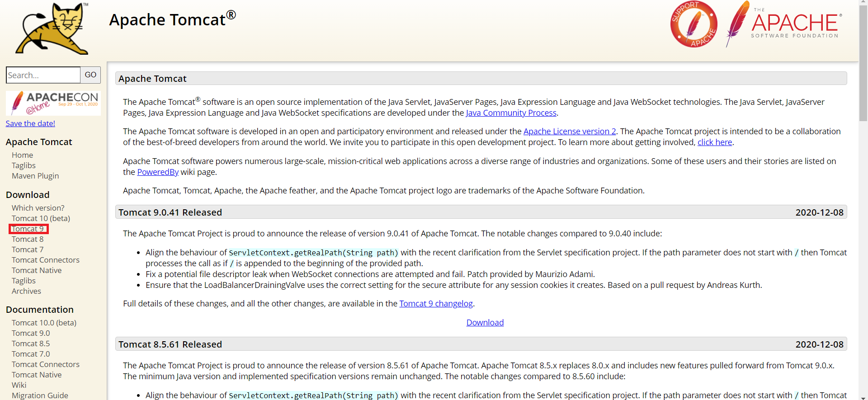Click the Tomcat 9.0.41 Released heading
Screen dimensions: 868x400
pos(170,212)
